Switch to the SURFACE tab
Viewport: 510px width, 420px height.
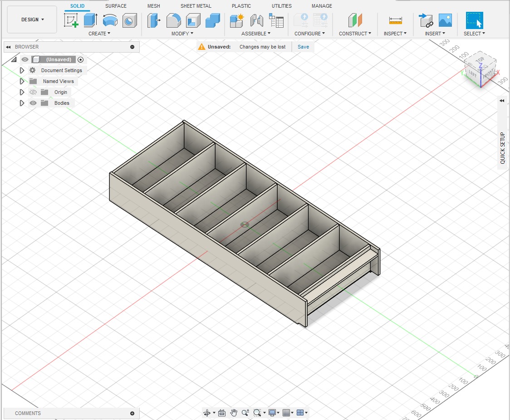116,6
